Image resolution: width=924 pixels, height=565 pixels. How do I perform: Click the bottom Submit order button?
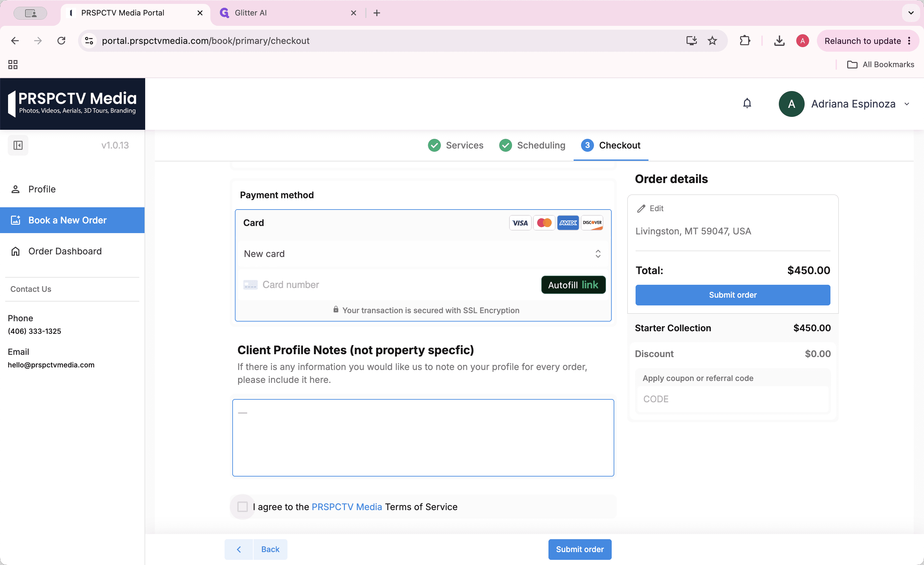click(580, 549)
